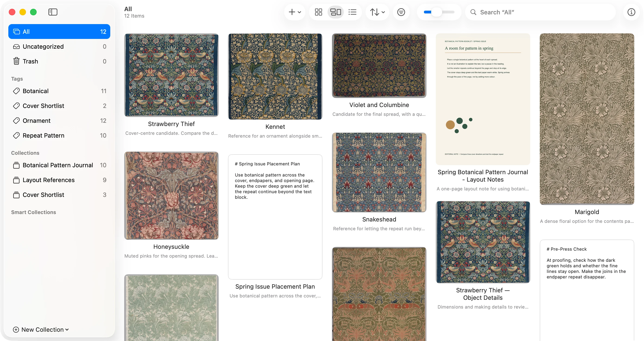Select the Spring Botanical Layout Notes page

click(x=483, y=99)
